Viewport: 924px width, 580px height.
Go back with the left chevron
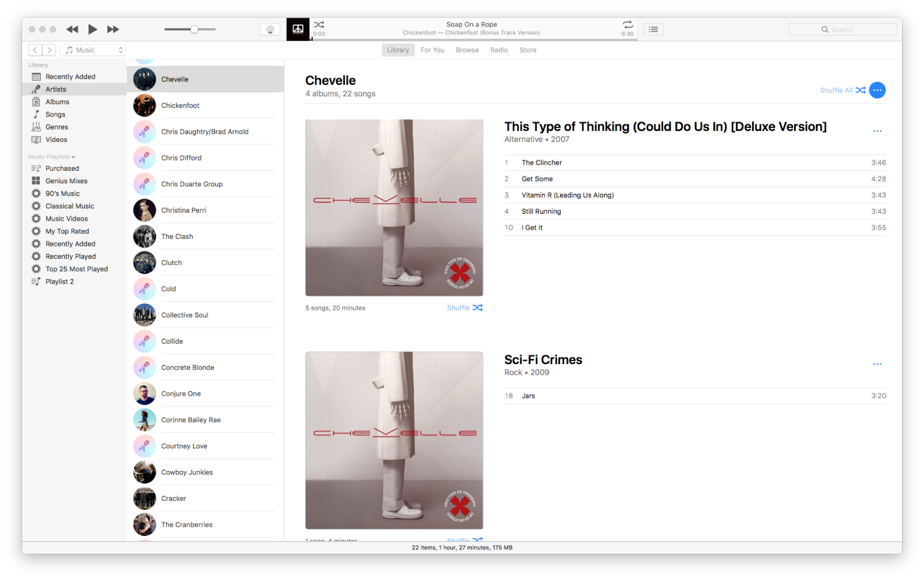35,50
